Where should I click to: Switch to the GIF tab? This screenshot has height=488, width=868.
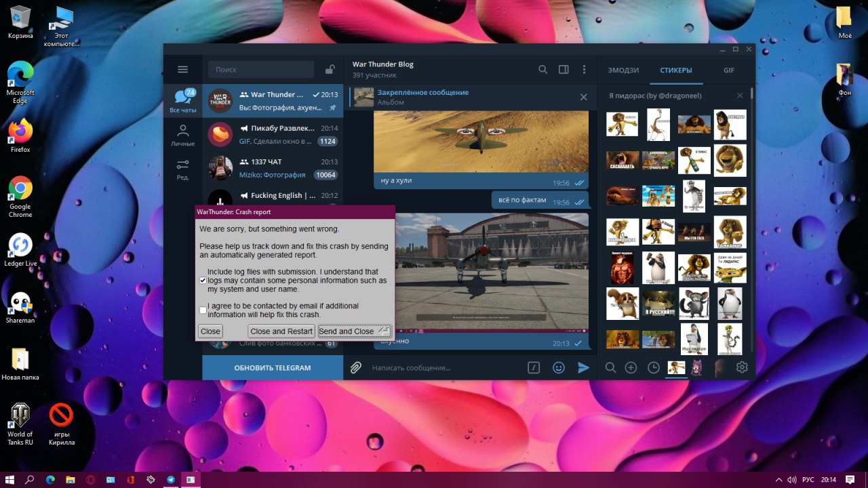coord(729,70)
